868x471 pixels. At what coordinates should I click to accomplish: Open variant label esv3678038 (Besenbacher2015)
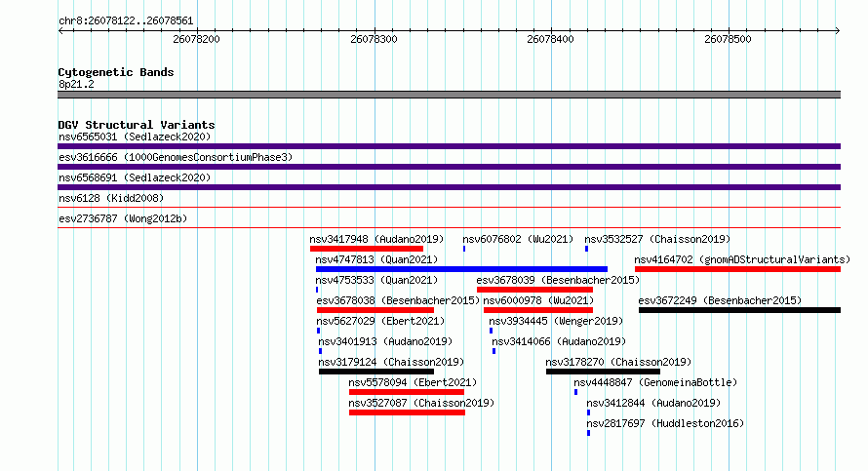398,300
